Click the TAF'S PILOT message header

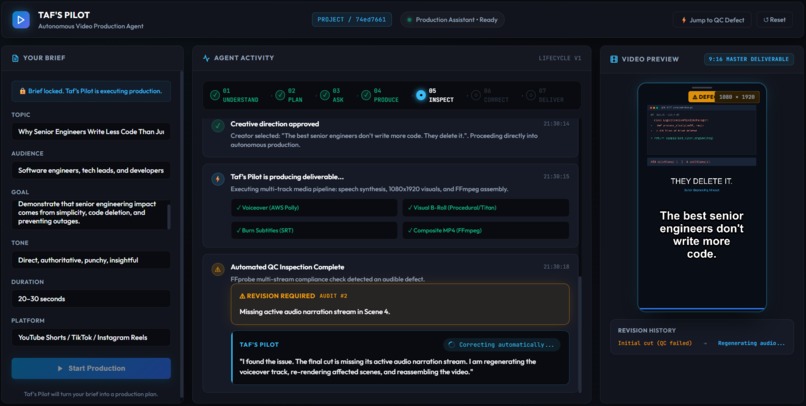259,345
